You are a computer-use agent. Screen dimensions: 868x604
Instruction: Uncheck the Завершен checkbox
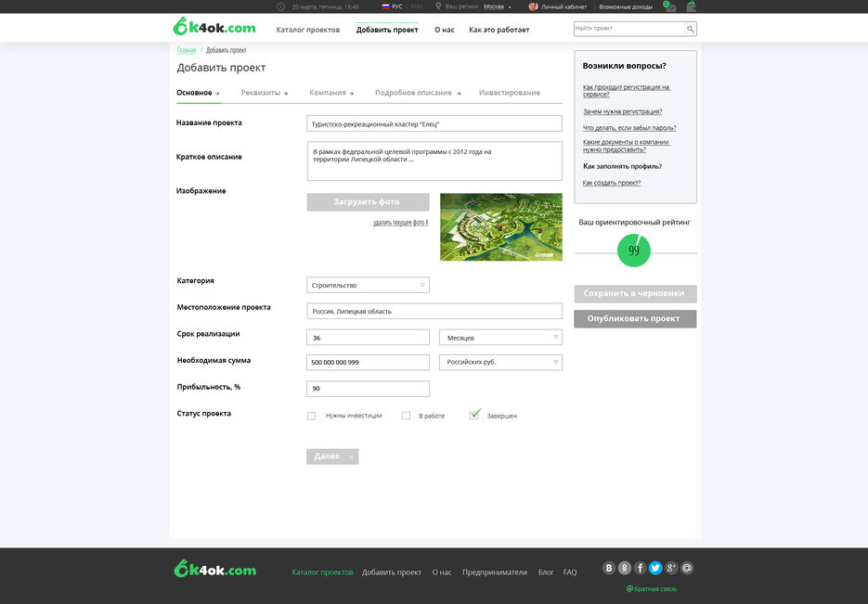474,415
